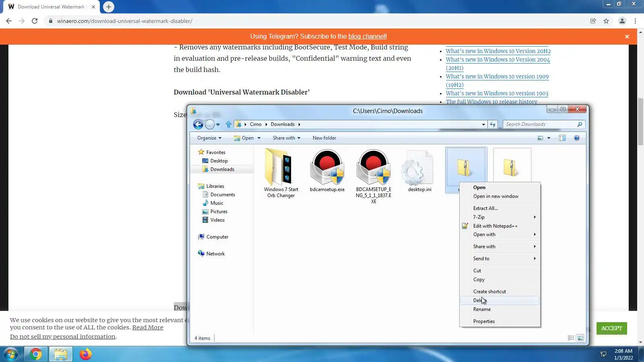This screenshot has width=644, height=362.
Task: Select the desktop.ini file
Action: (420, 171)
